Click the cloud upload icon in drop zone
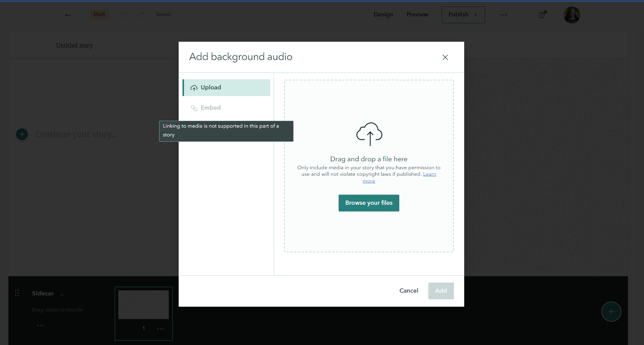 coord(369,134)
